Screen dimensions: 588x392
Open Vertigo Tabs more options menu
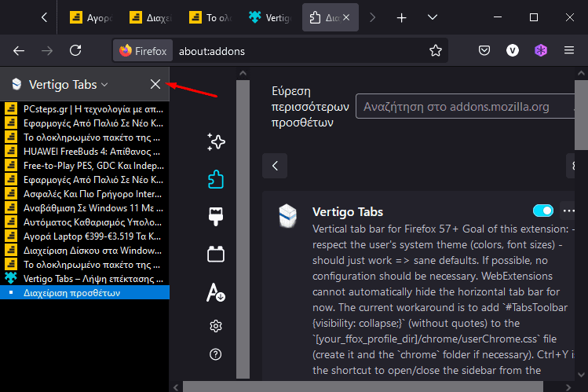(568, 211)
